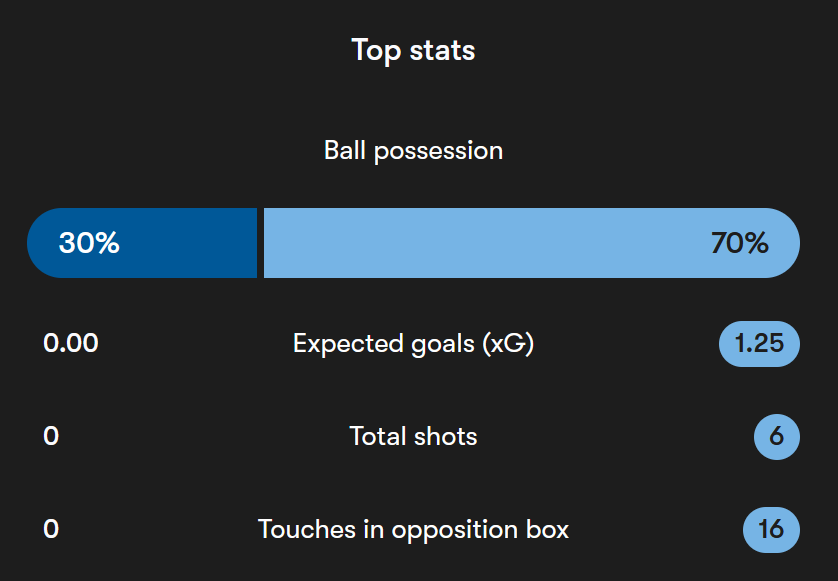
Task: Click the divider gap between possession segments
Action: (x=260, y=243)
